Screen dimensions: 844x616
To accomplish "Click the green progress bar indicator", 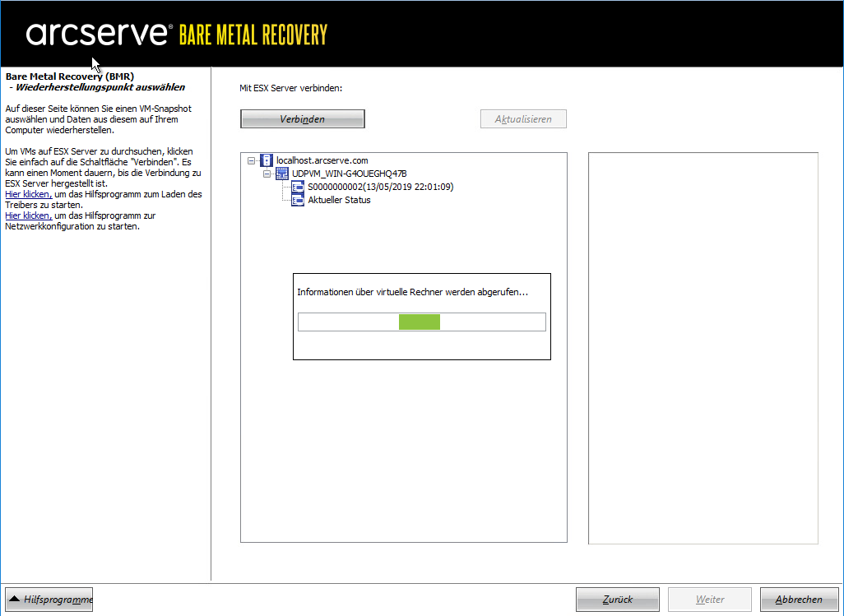I will [x=420, y=322].
